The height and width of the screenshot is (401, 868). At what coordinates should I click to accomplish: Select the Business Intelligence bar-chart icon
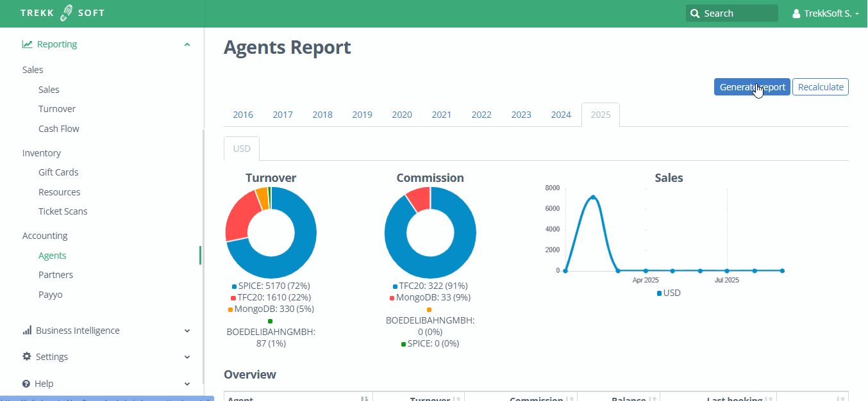click(x=27, y=330)
